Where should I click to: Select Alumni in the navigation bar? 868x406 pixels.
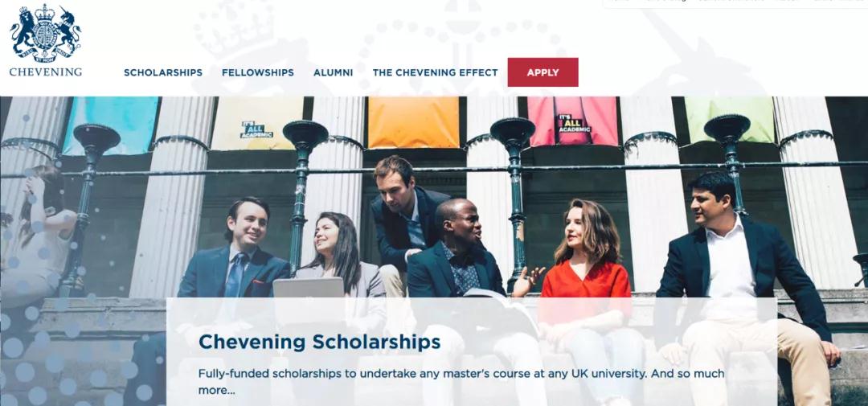334,72
